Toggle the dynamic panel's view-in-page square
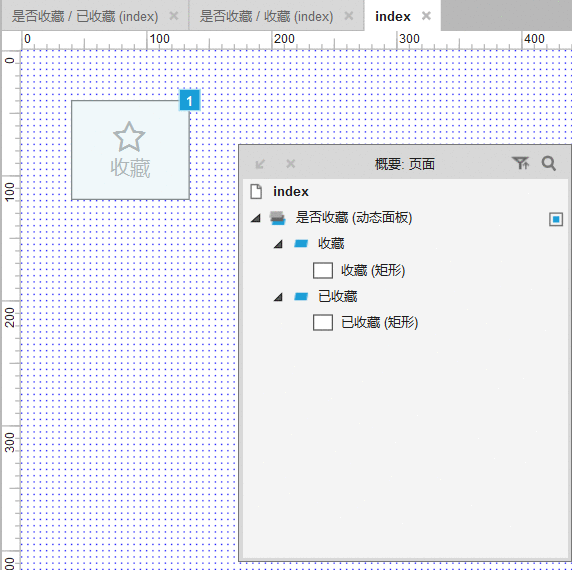572x570 pixels. 556,219
